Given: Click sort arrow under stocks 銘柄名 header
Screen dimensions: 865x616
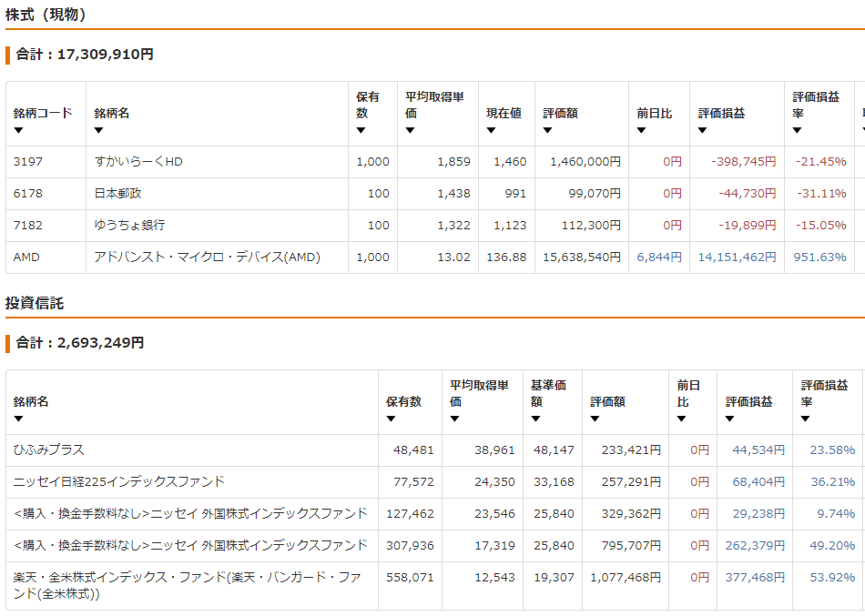Looking at the screenshot, I should pyautogui.click(x=98, y=130).
